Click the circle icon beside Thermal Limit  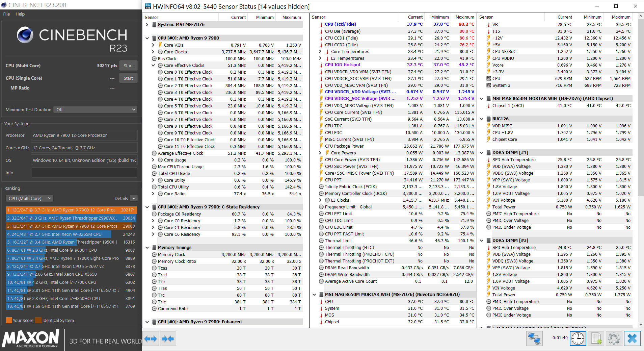(x=321, y=241)
